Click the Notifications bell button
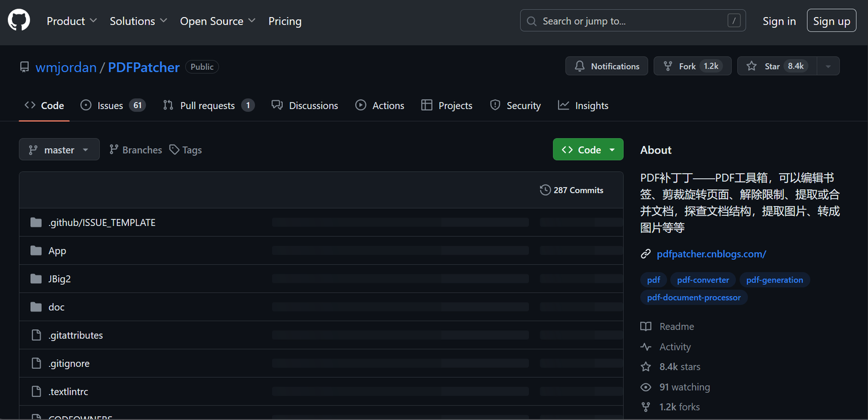The image size is (868, 420). [606, 66]
